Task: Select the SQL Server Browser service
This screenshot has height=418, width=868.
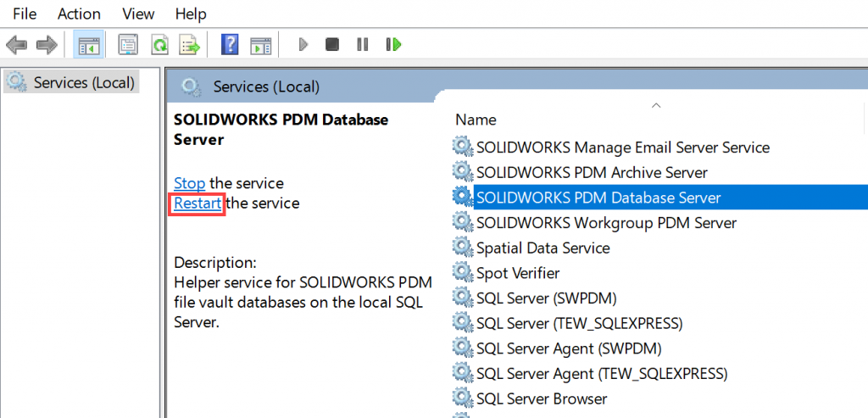Action: click(x=541, y=398)
